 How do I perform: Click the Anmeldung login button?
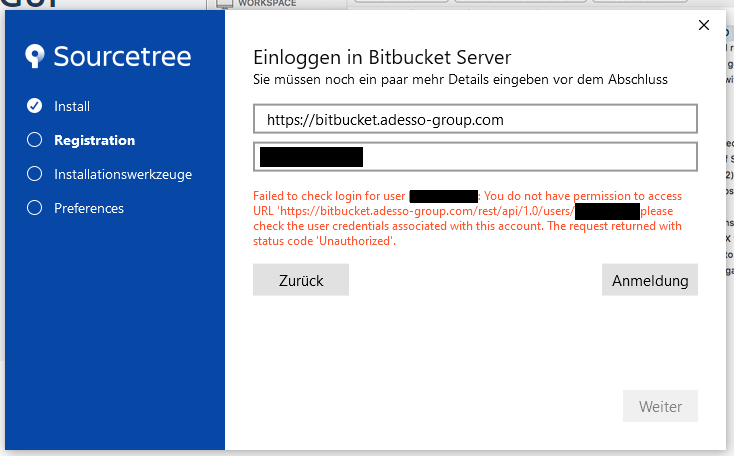[650, 279]
